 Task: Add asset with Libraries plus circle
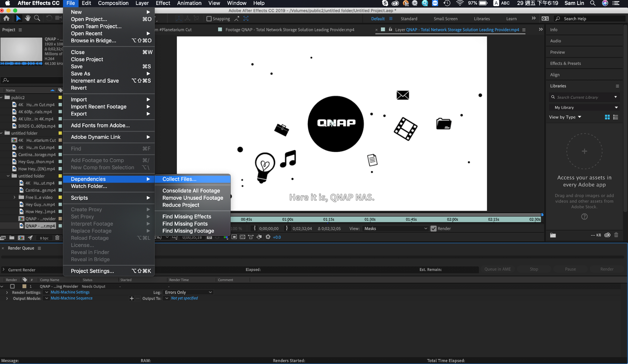584,151
